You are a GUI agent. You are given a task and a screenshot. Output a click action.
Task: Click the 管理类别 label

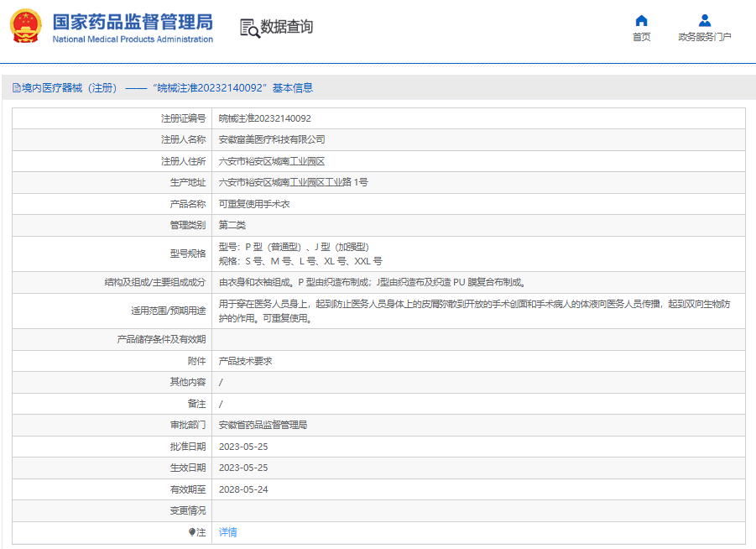point(188,225)
